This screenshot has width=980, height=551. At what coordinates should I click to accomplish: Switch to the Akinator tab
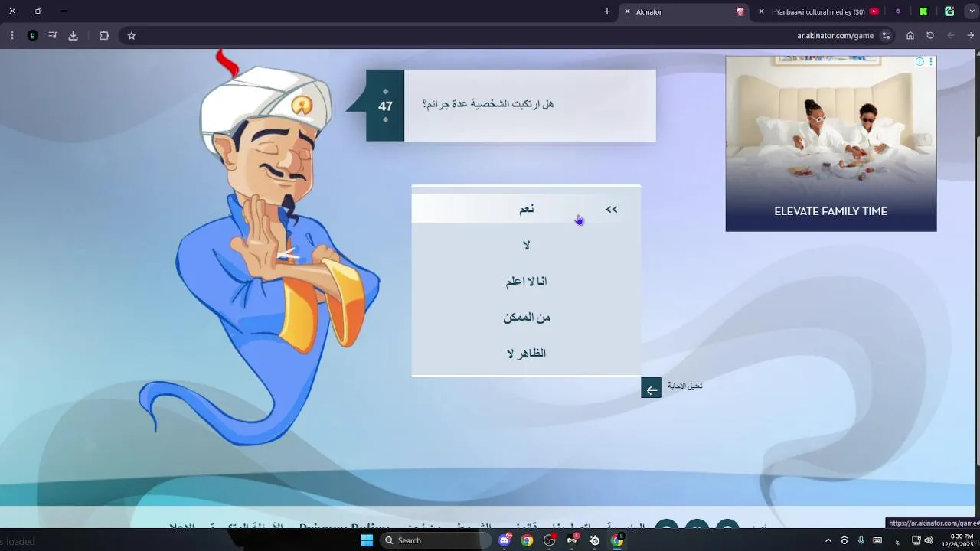(685, 11)
